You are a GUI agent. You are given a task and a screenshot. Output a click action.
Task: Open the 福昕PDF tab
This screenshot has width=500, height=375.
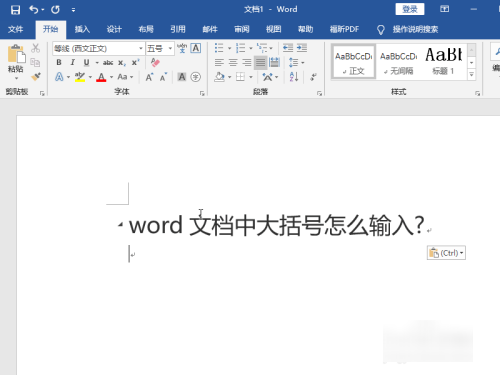coord(344,29)
